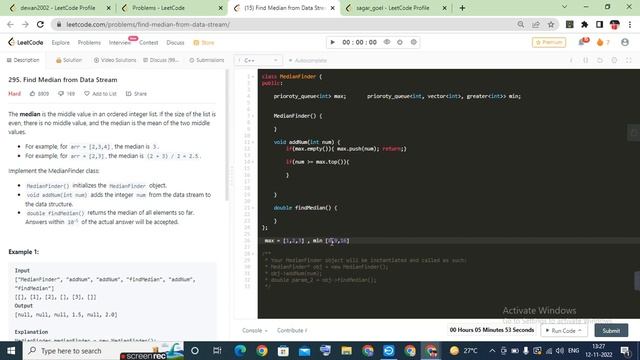Screen dimensions: 640x360
Task: Open editor settings gear icon
Action: click(x=614, y=60)
